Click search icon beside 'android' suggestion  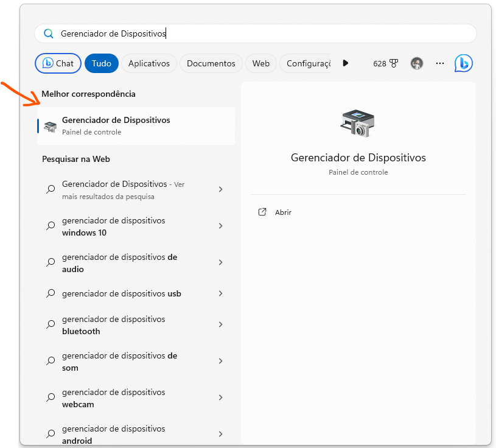click(x=51, y=434)
